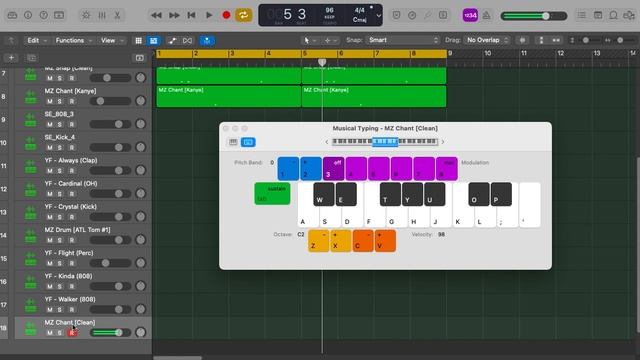Screen dimensions: 640x360
Task: Open the Command-click Tool menu
Action: point(330,40)
